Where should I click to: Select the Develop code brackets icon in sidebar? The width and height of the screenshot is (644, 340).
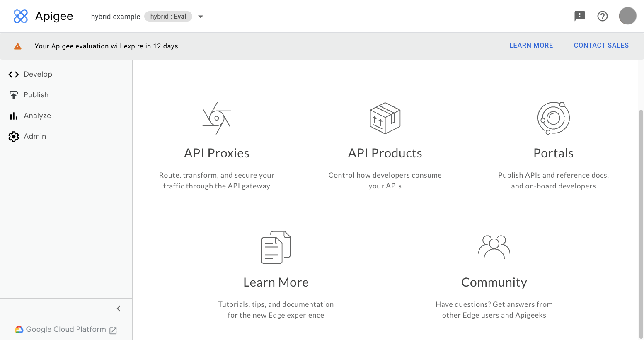point(13,74)
